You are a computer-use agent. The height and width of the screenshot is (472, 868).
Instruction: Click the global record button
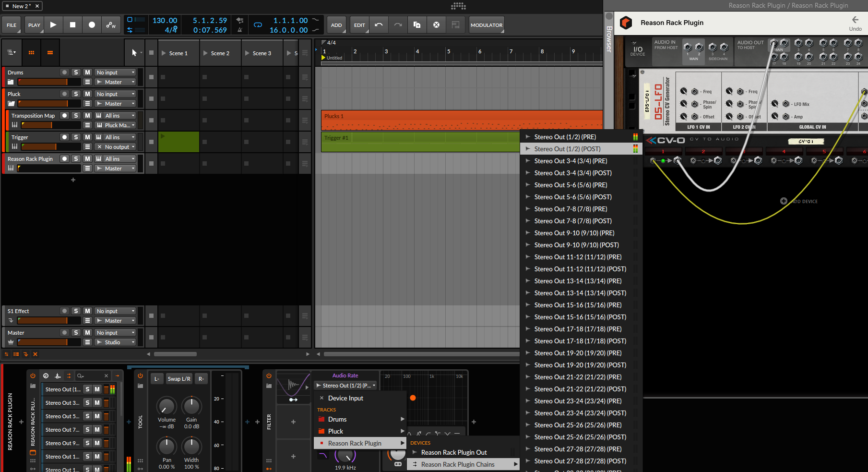click(92, 25)
